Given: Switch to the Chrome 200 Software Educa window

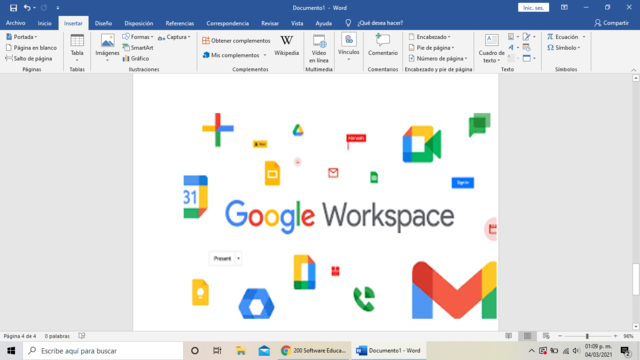Looking at the screenshot, I should (x=314, y=351).
